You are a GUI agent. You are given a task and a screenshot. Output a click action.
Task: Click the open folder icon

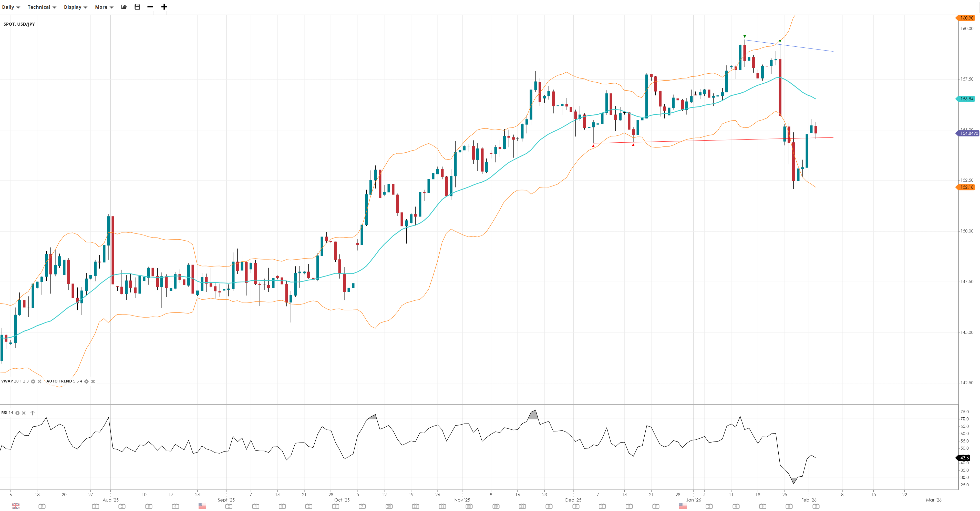pyautogui.click(x=124, y=7)
